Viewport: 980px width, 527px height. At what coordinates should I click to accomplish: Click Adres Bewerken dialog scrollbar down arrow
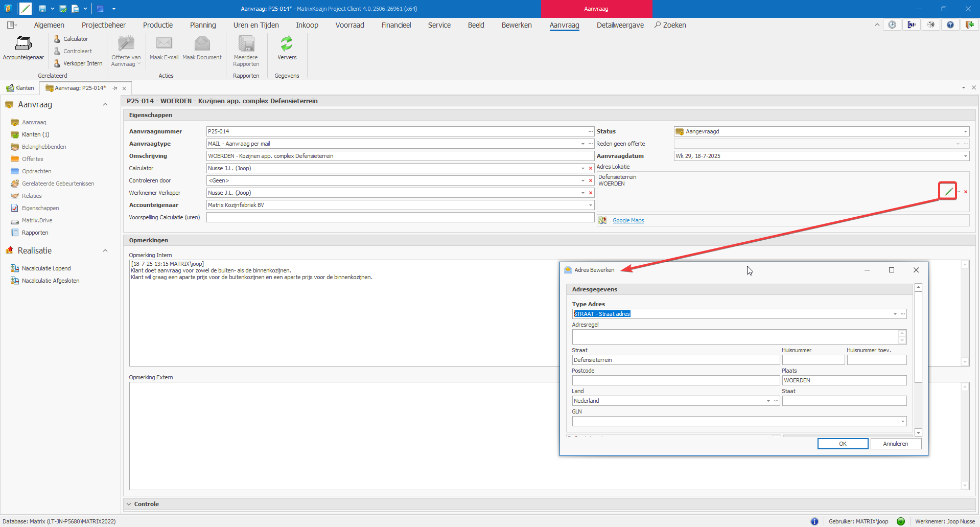[918, 432]
